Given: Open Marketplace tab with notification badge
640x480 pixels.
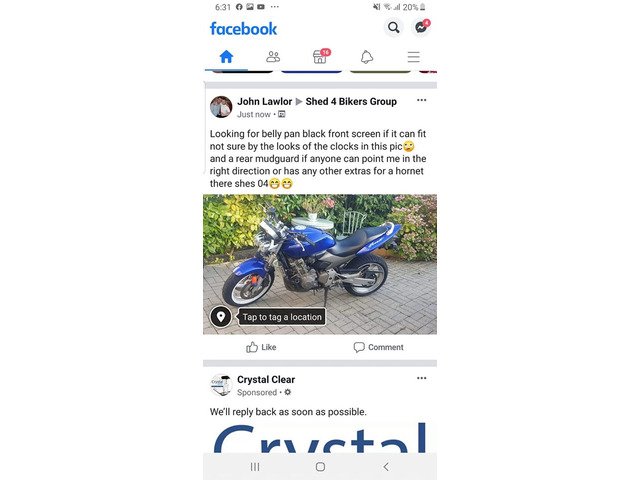Looking at the screenshot, I should coord(320,57).
